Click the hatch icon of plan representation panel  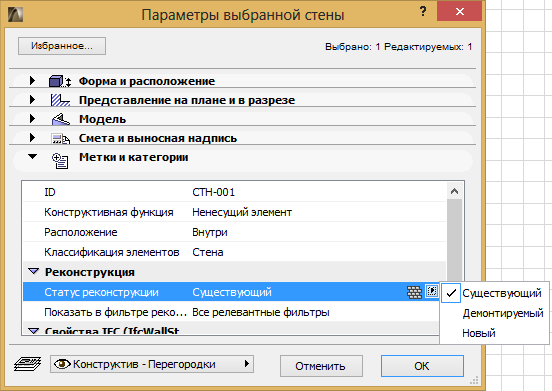coord(60,100)
